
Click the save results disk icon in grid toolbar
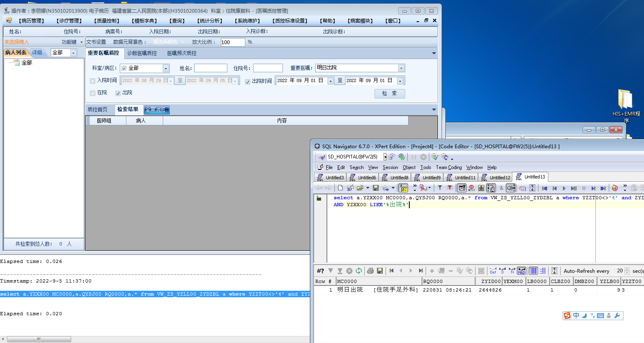[380, 271]
